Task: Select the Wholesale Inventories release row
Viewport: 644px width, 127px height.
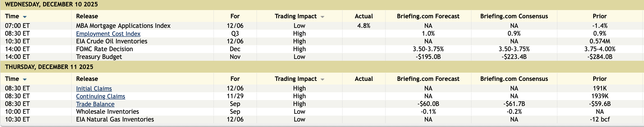Action: click(107, 111)
